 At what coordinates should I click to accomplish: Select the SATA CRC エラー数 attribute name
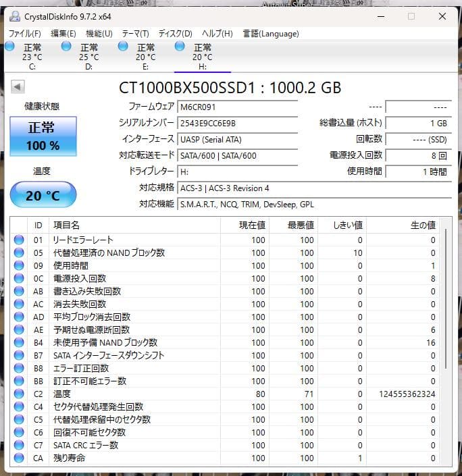86,445
